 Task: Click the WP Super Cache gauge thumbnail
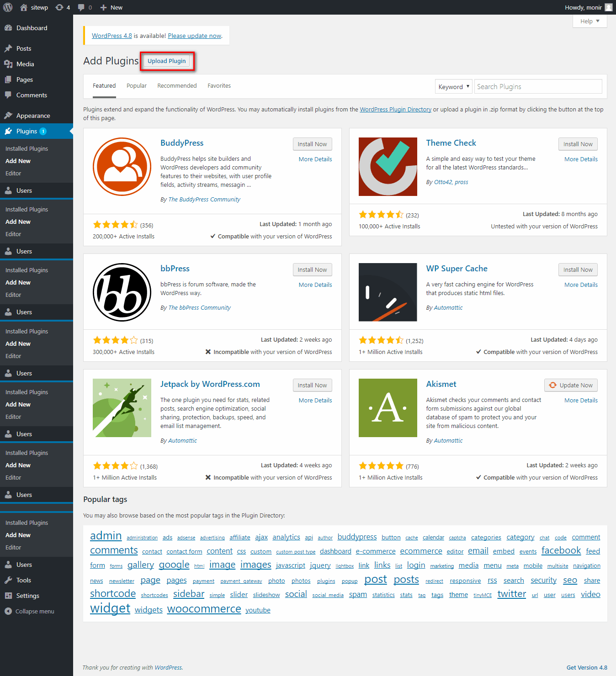click(388, 292)
